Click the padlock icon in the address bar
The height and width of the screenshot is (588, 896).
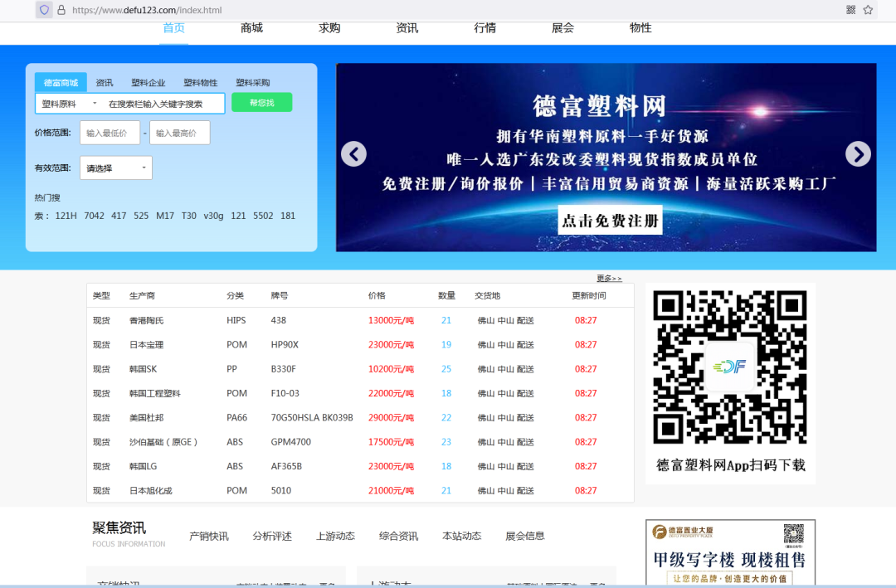[61, 9]
